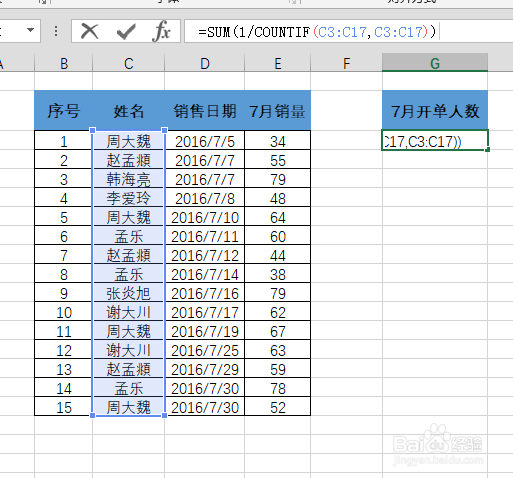The width and height of the screenshot is (513, 478).
Task: Click date cell 2016/7/16
Action: coord(205,292)
